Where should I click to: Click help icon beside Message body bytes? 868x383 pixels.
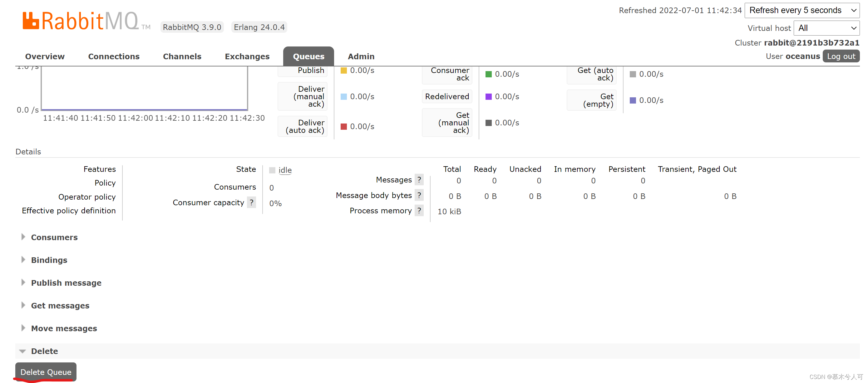[x=419, y=195]
